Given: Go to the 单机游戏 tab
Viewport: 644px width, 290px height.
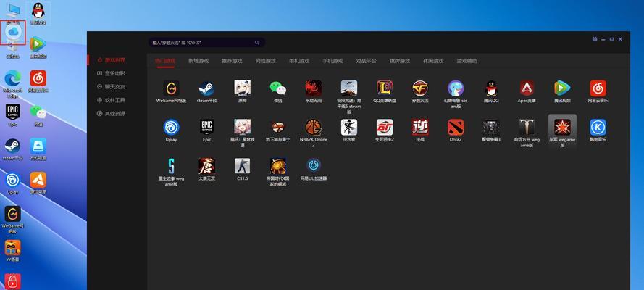Looking at the screenshot, I should (299, 61).
